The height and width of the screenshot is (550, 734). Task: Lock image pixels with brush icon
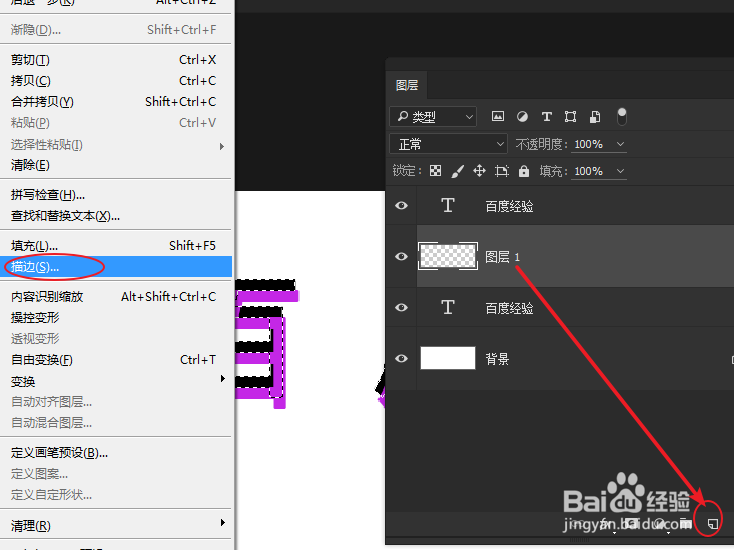(x=457, y=171)
